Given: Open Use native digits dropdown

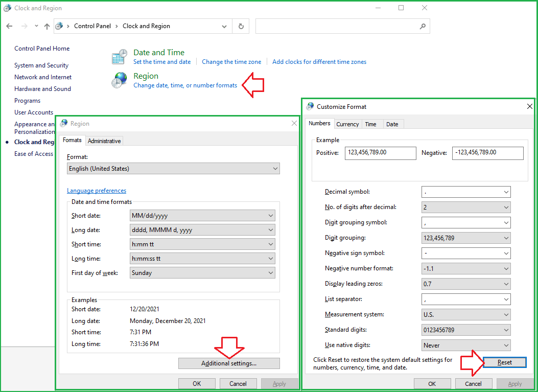Looking at the screenshot, I should [x=466, y=345].
